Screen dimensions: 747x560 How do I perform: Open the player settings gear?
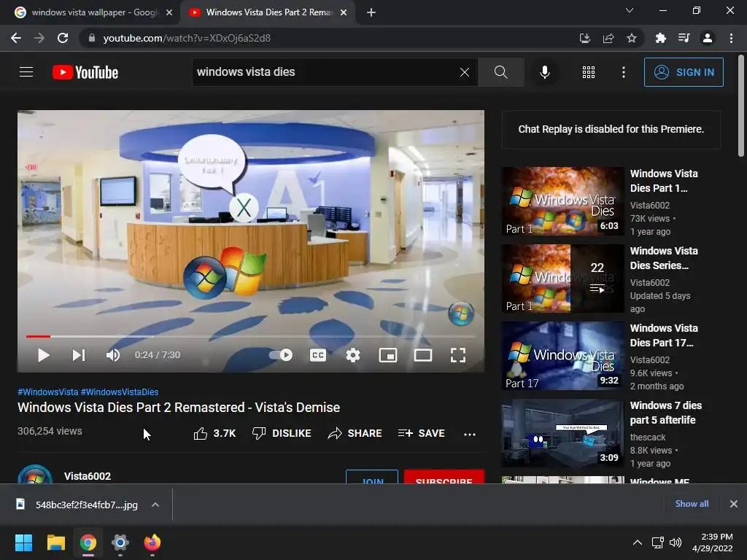tap(353, 355)
